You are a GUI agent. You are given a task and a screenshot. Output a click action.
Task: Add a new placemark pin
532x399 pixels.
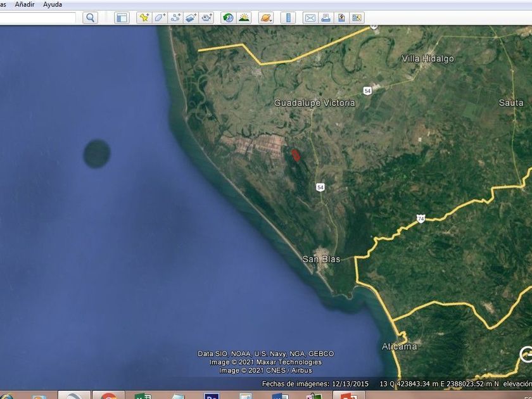(144, 18)
